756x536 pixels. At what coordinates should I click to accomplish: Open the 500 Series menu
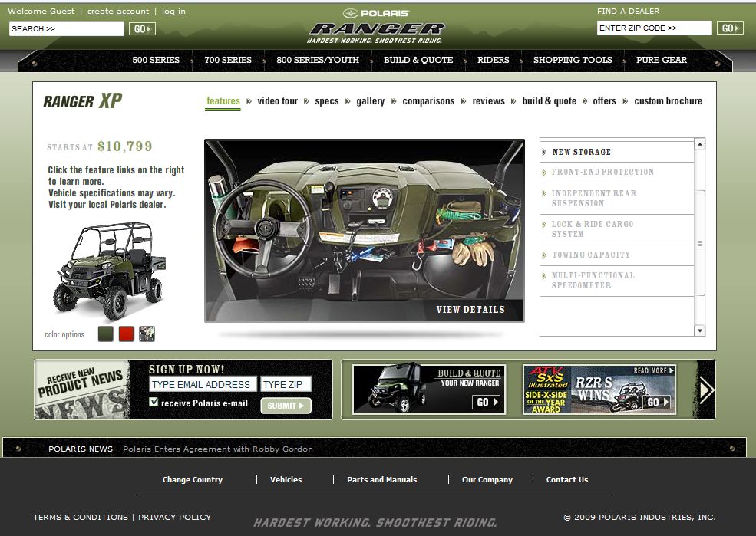point(156,61)
